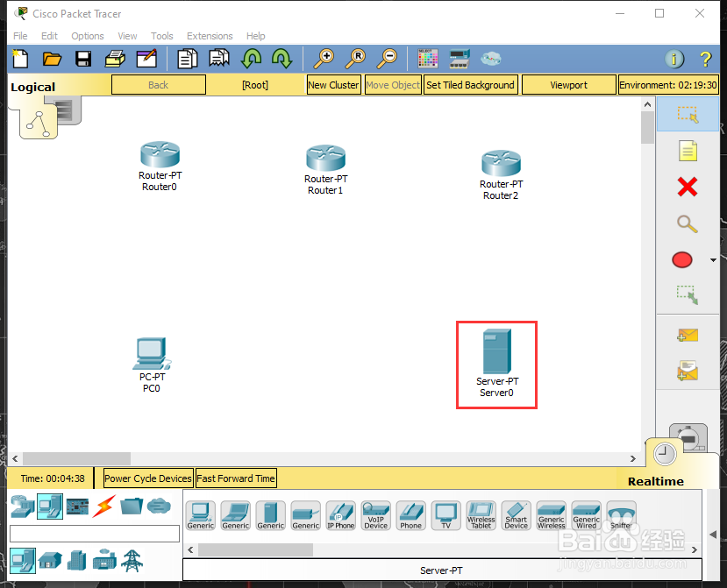Click the New Cluster button
This screenshot has height=588, width=727.
(333, 85)
